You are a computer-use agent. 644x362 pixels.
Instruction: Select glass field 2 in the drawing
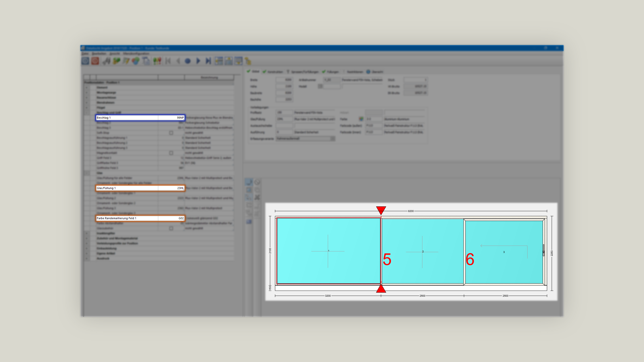(x=423, y=251)
